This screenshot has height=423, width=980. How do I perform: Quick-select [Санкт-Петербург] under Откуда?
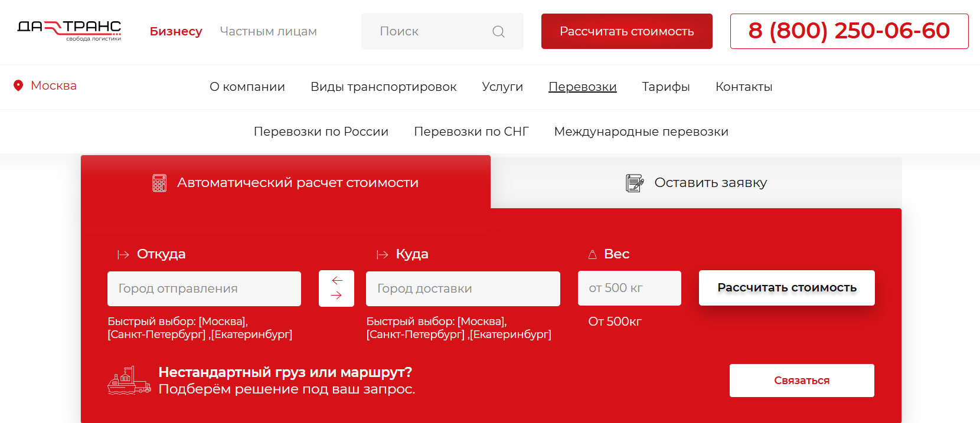(x=156, y=335)
